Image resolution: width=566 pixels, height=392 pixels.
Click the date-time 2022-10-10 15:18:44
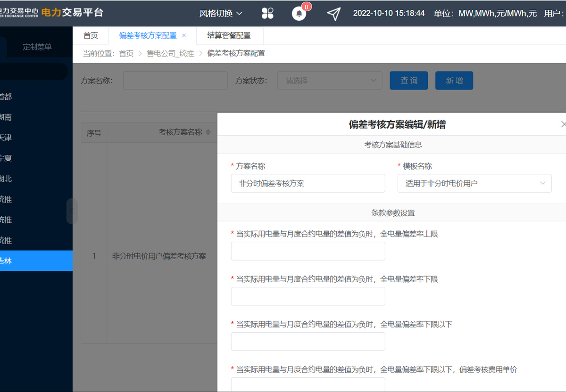(389, 13)
